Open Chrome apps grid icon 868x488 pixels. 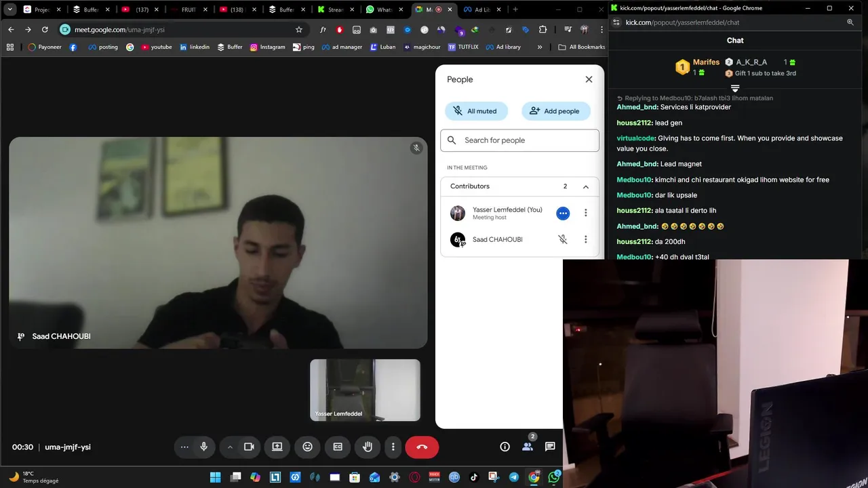pos(10,47)
